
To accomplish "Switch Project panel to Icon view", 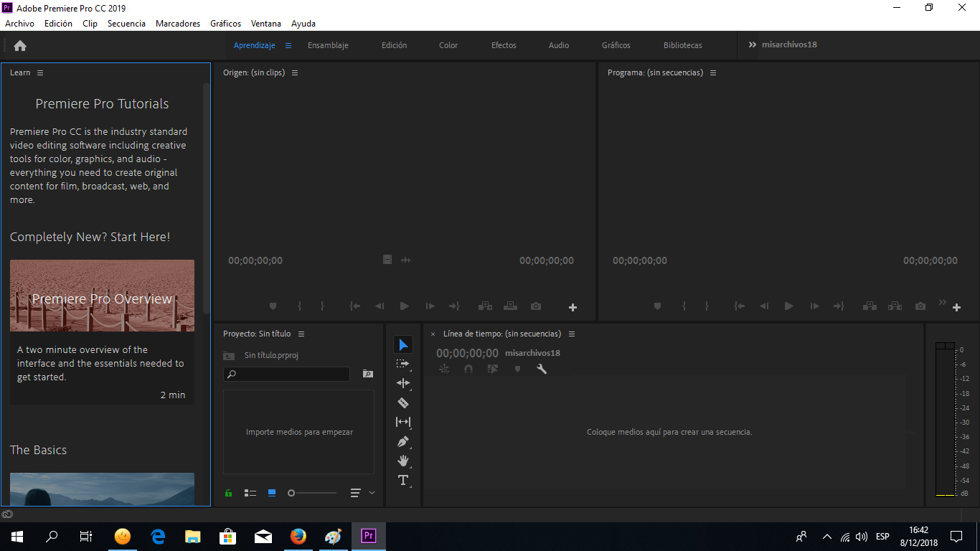I will 272,493.
